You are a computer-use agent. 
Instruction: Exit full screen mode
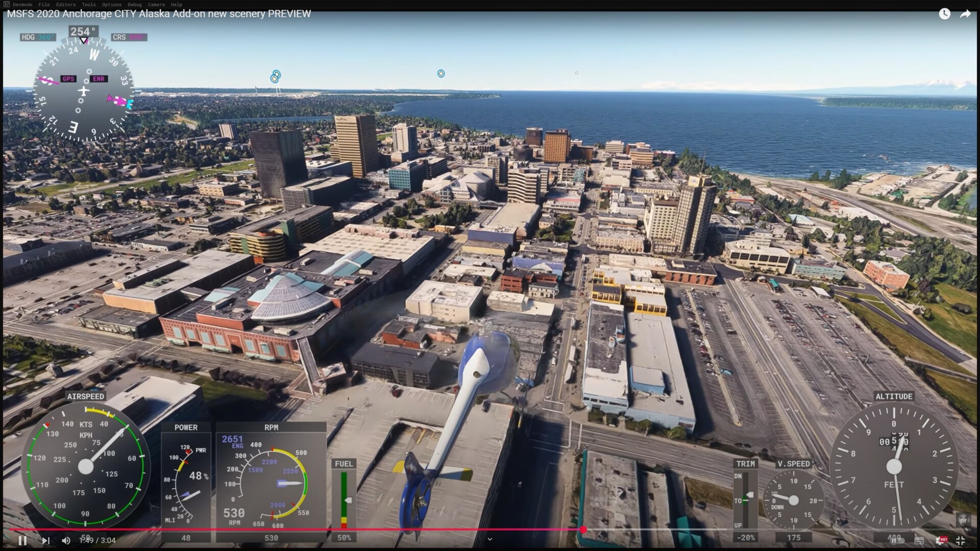(960, 540)
